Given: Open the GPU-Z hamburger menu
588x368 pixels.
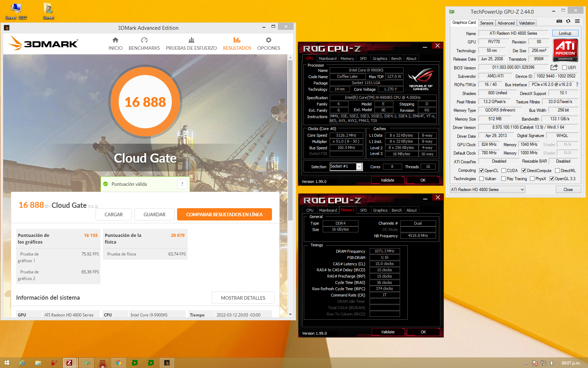Looking at the screenshot, I should [577, 21].
